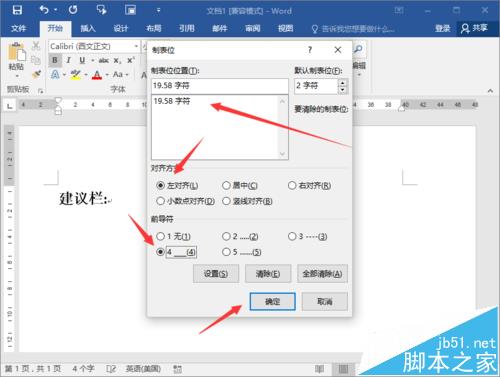This screenshot has height=377, width=500.
Task: Click the Save icon in title bar
Action: [x=17, y=10]
